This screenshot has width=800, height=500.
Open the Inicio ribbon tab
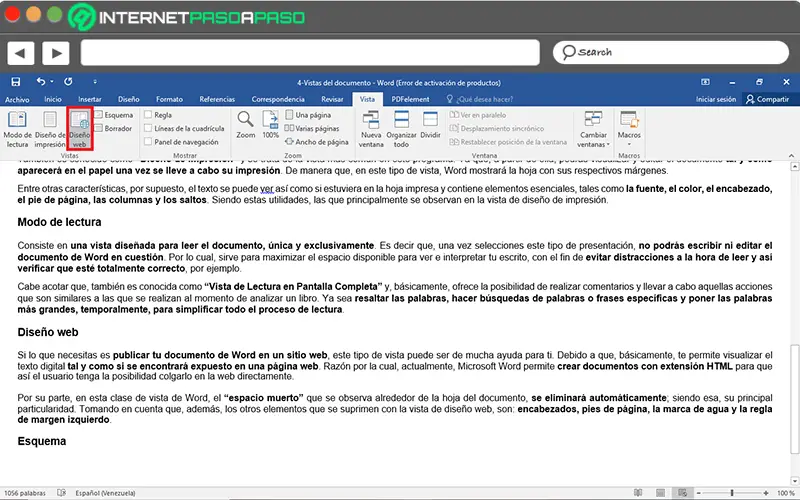[53, 99]
